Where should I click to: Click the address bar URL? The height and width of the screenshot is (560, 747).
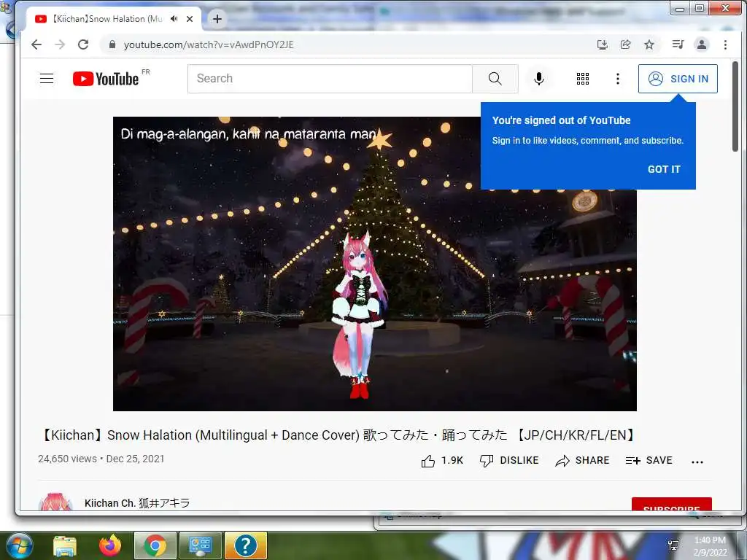pyautogui.click(x=209, y=44)
